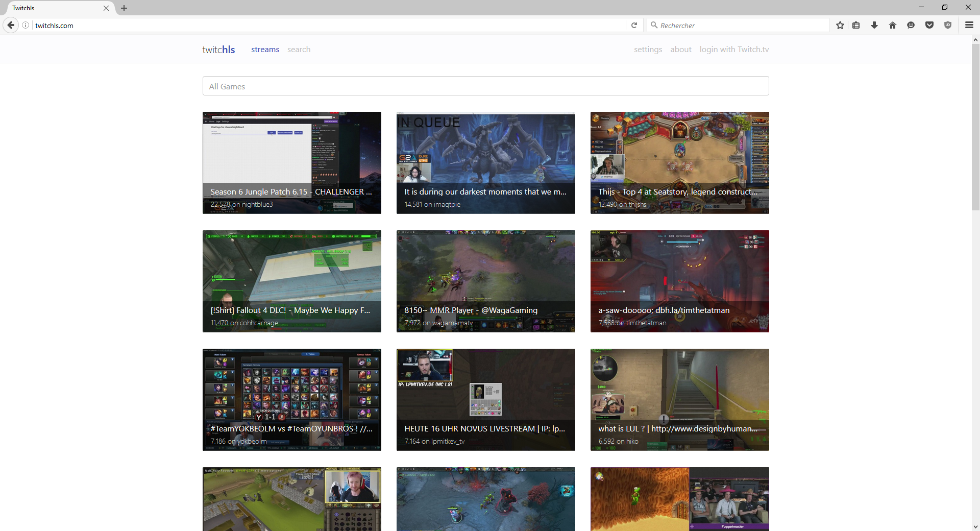980x531 pixels.
Task: Click '22,578 on nightblue3' viewer text
Action: pos(241,204)
